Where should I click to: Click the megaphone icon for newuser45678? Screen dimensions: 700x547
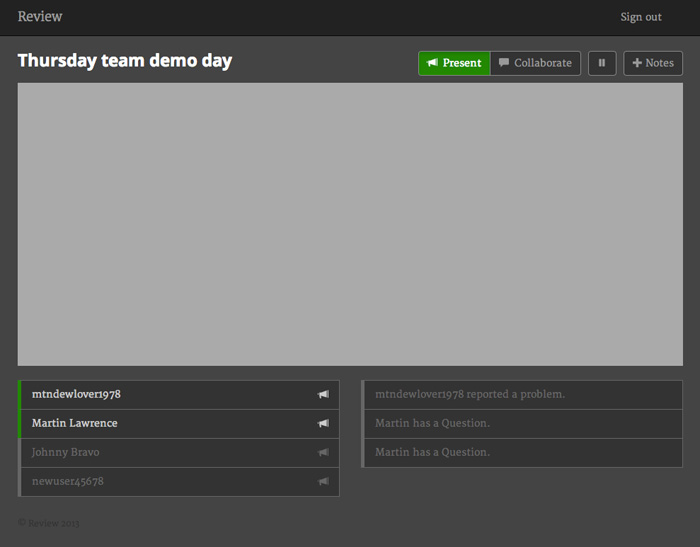pyautogui.click(x=323, y=481)
